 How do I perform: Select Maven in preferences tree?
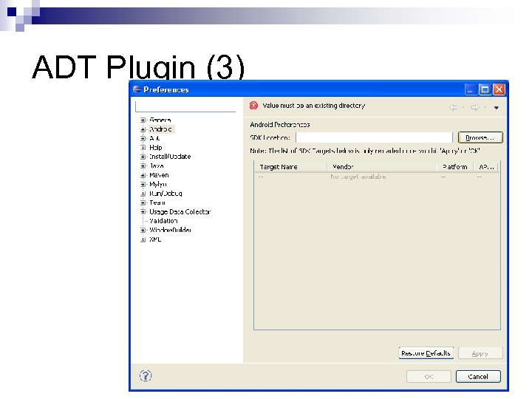[159, 175]
